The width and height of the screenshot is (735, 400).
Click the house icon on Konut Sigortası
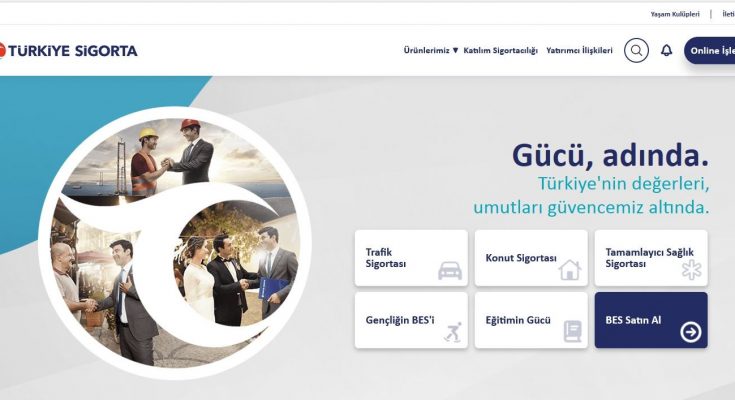pyautogui.click(x=570, y=270)
